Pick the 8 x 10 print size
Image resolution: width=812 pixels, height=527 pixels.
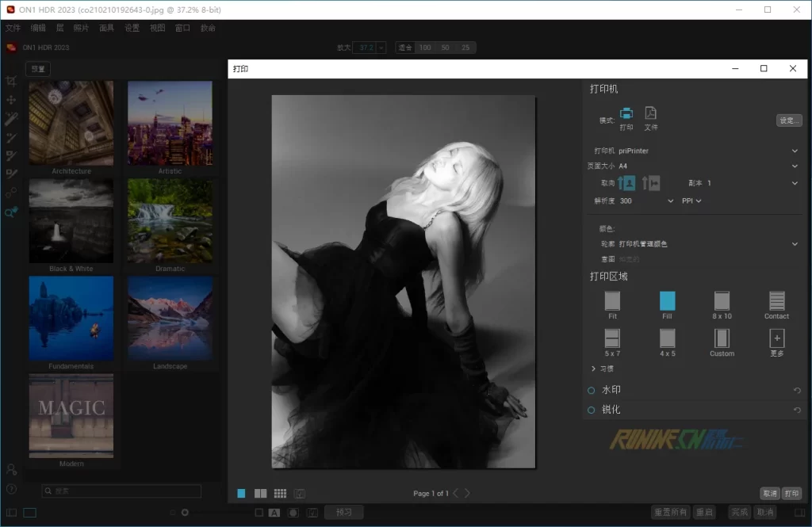[722, 300]
